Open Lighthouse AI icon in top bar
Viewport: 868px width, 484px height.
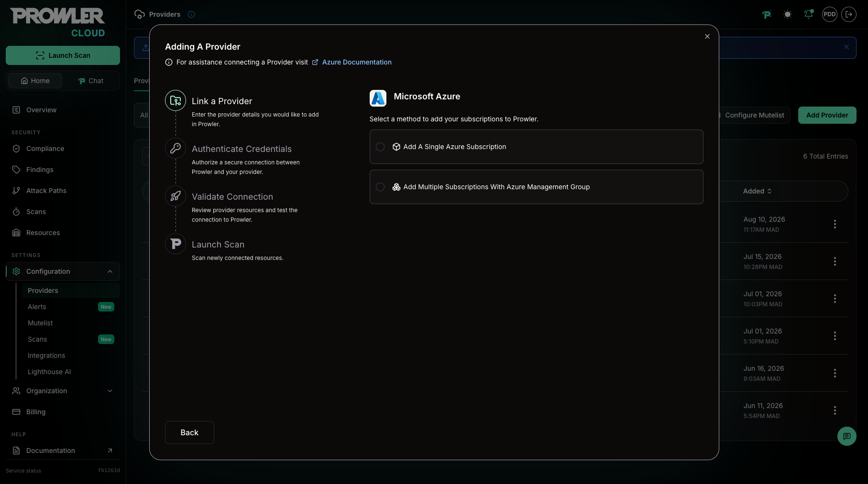tap(767, 14)
